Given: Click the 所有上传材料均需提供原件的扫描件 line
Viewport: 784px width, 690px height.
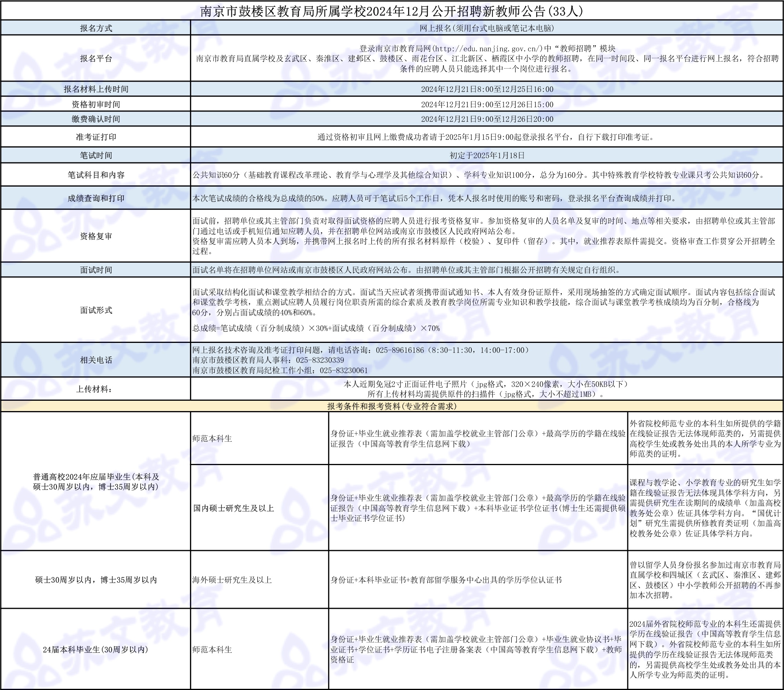Looking at the screenshot, I should click(487, 394).
